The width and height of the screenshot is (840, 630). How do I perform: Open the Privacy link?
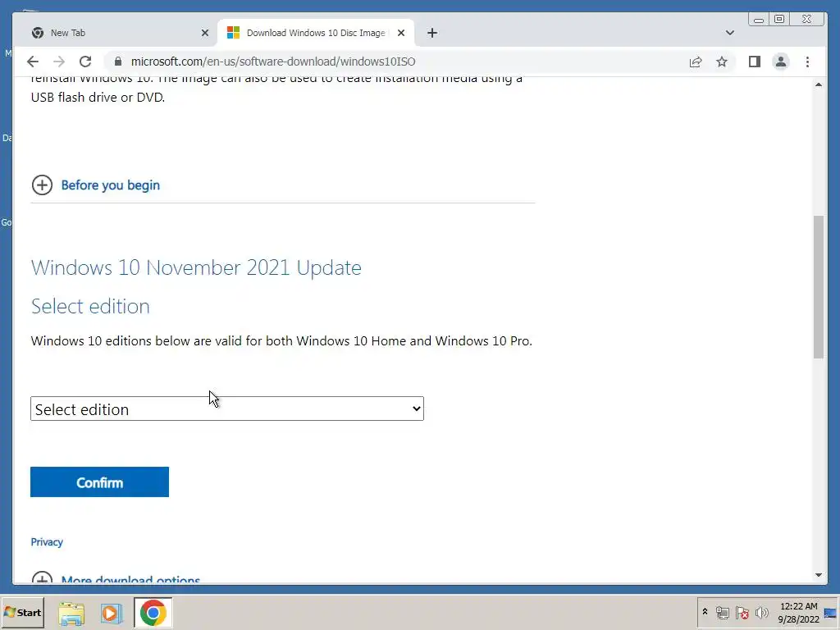point(47,541)
